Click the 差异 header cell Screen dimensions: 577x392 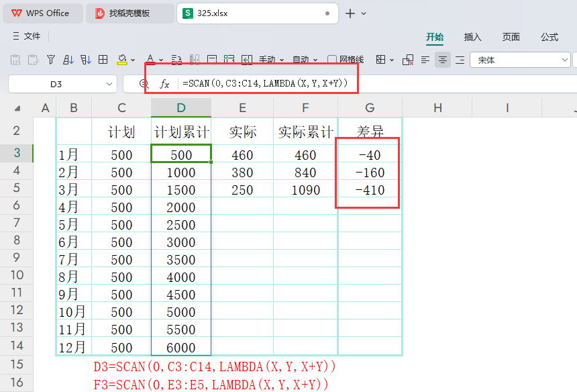(x=370, y=132)
